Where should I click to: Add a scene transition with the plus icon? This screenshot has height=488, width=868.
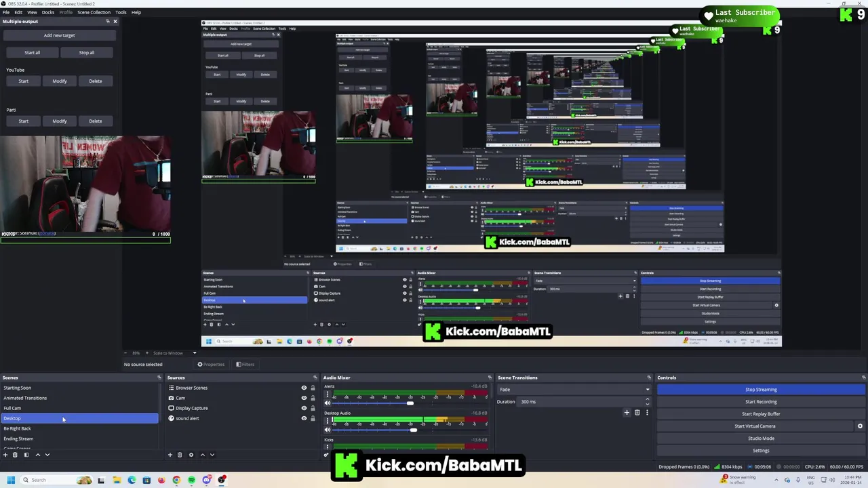[x=627, y=412]
